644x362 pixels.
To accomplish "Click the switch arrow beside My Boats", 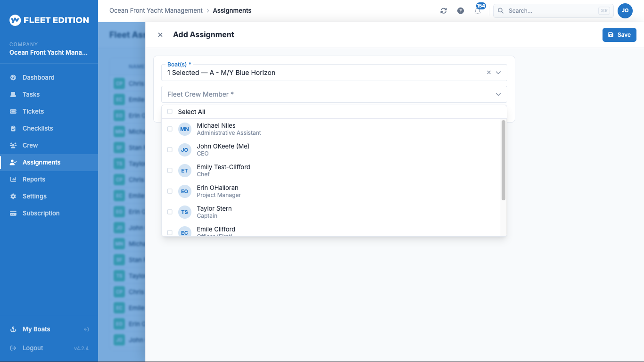I will pos(86,329).
